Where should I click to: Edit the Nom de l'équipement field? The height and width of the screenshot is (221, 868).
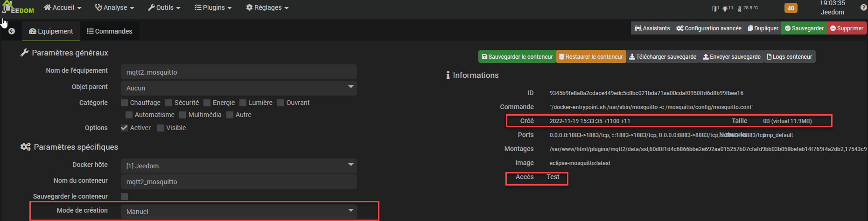click(x=239, y=72)
